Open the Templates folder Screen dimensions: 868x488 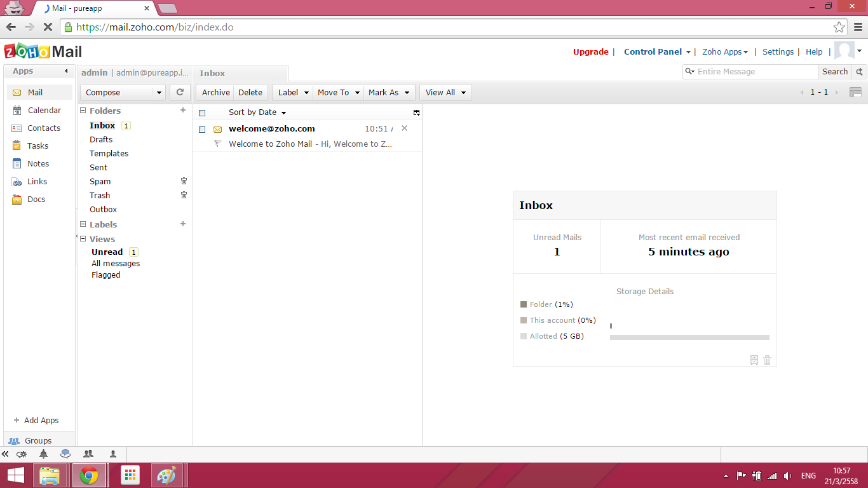click(109, 153)
